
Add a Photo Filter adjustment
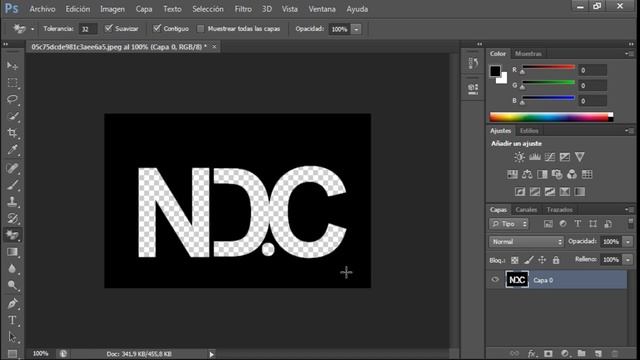(557, 175)
